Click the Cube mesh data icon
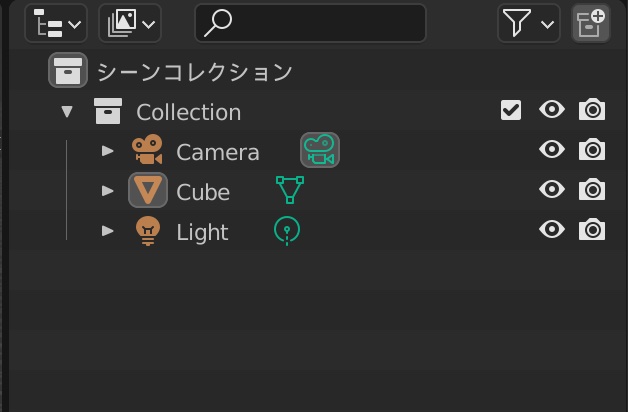This screenshot has height=412, width=628. pyautogui.click(x=289, y=190)
